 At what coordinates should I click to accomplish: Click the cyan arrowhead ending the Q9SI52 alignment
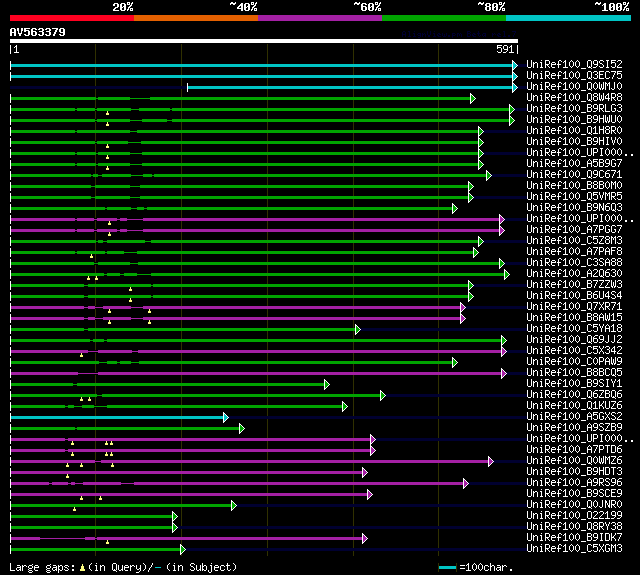[515, 65]
